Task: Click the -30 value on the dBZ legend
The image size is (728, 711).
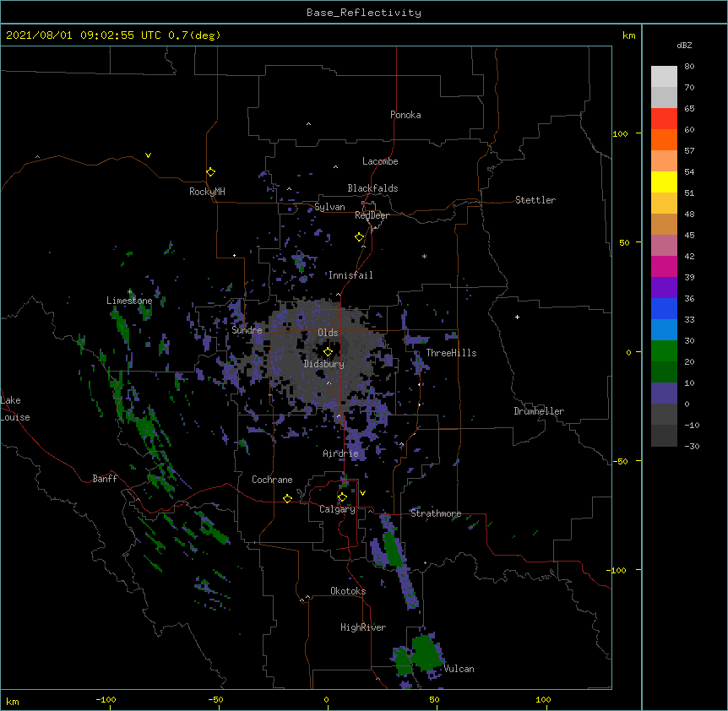Action: click(692, 446)
